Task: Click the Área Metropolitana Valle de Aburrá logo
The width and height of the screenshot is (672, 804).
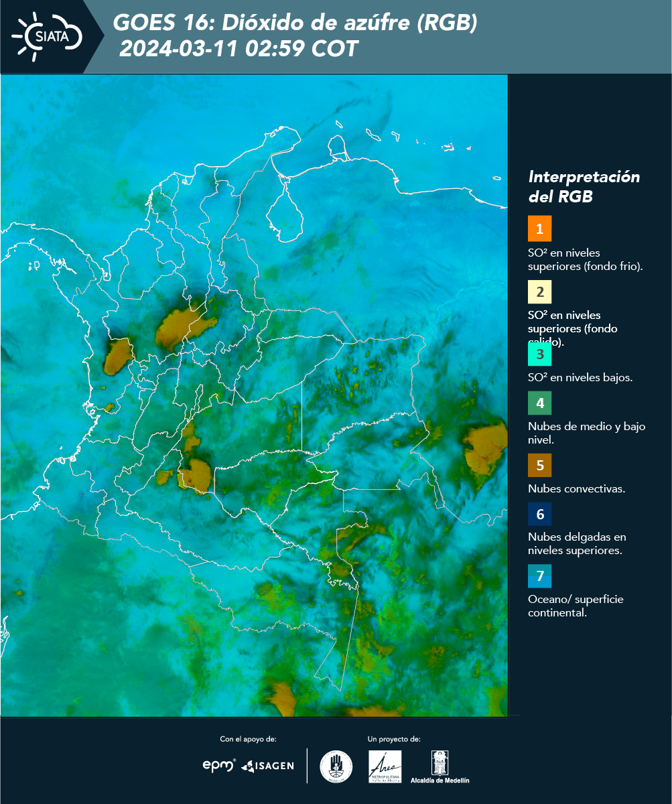Action: (x=385, y=766)
